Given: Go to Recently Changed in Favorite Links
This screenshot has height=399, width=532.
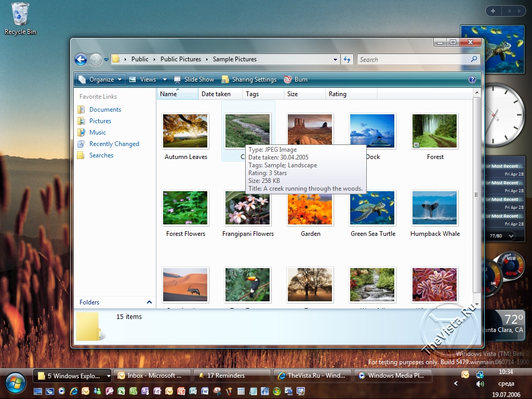Looking at the screenshot, I should click(x=114, y=144).
